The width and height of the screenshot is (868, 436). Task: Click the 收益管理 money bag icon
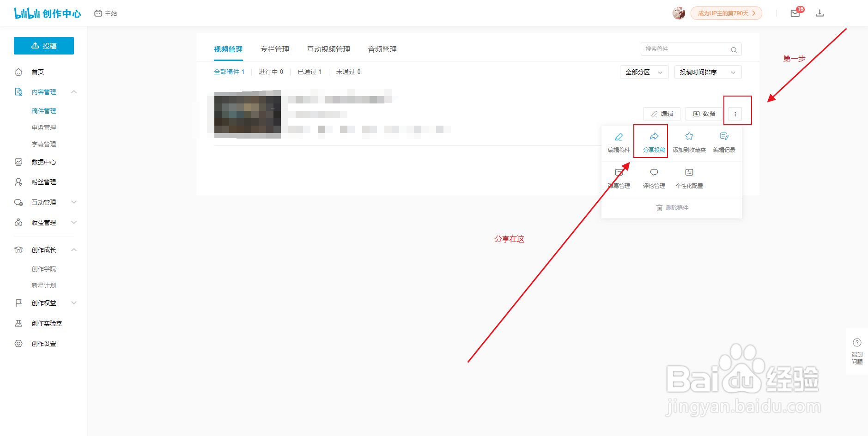(18, 223)
